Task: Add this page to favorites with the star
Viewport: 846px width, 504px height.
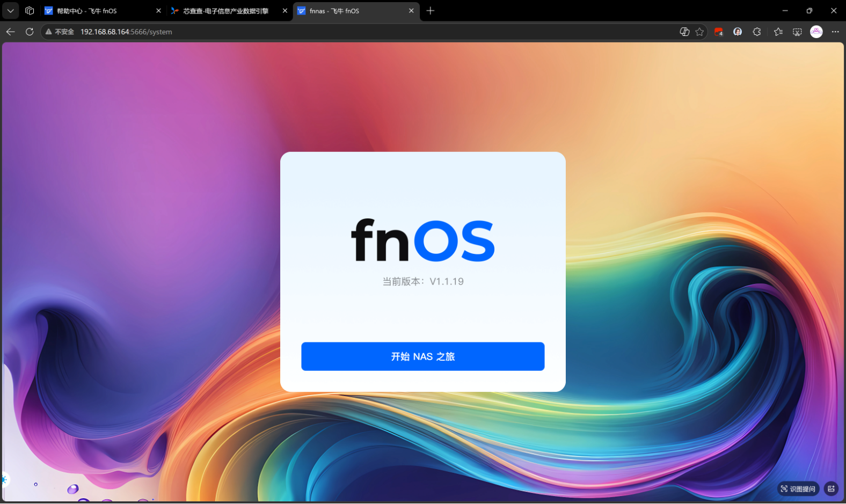Action: pyautogui.click(x=699, y=32)
